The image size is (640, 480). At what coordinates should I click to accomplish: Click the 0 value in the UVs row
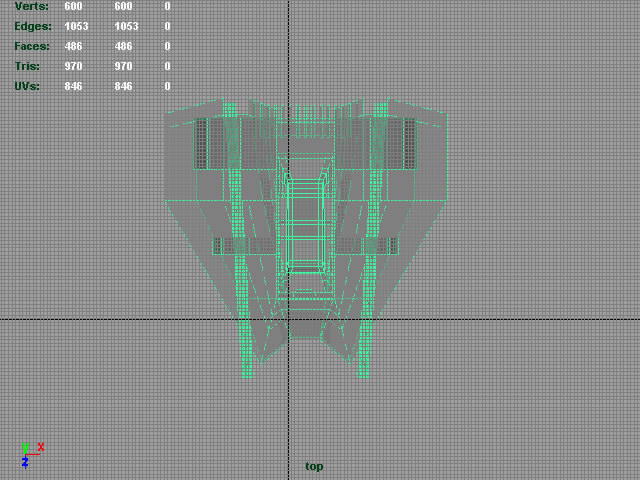click(x=167, y=86)
